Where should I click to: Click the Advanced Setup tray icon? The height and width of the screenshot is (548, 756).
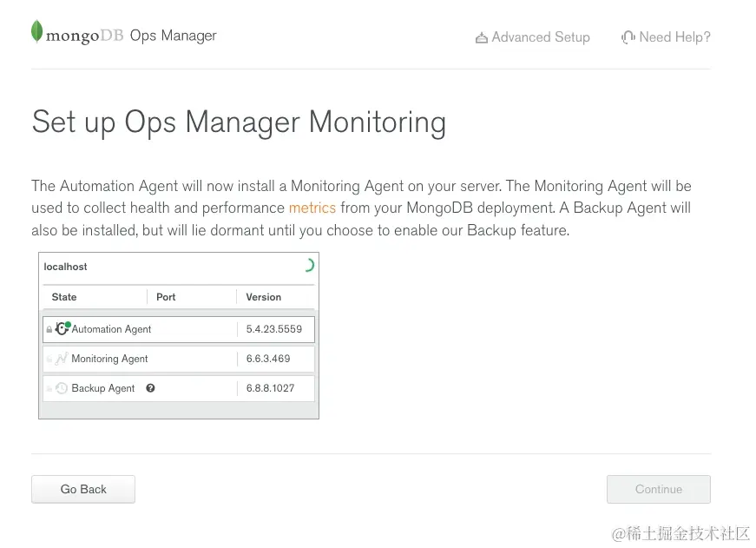pos(481,37)
